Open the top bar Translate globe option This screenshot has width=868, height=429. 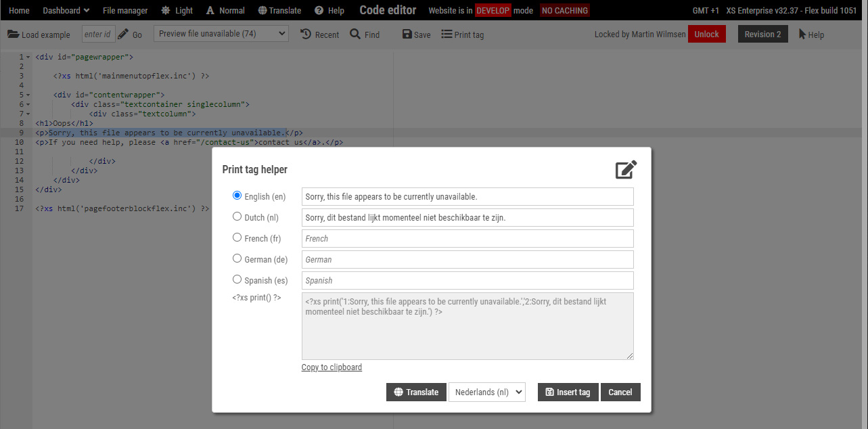click(x=279, y=10)
